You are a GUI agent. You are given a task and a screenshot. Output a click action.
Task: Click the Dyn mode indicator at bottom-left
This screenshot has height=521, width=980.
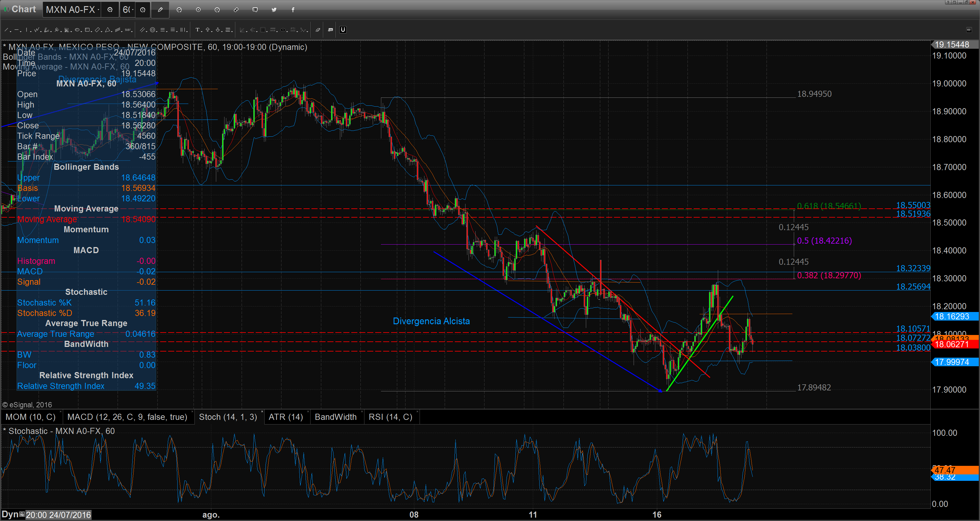10,515
